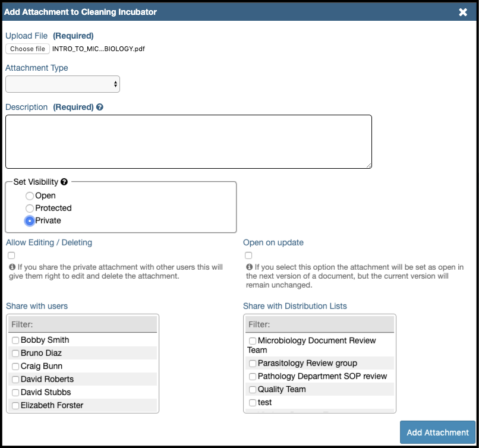Viewport: 479px width, 448px height.
Task: Select the Protected visibility option
Action: click(30, 209)
